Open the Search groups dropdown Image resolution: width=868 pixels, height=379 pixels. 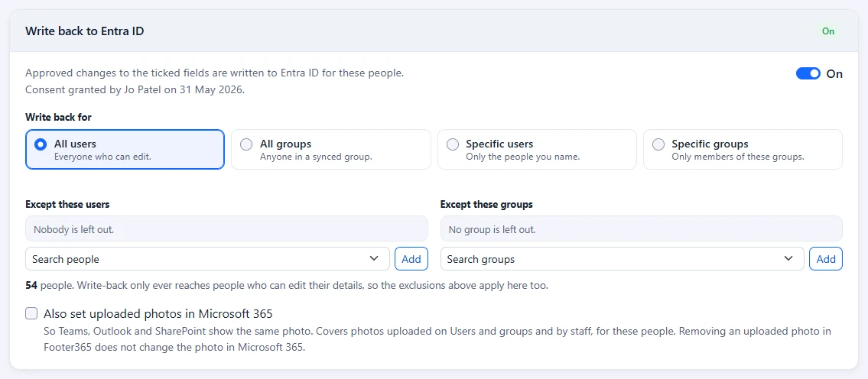pos(623,259)
